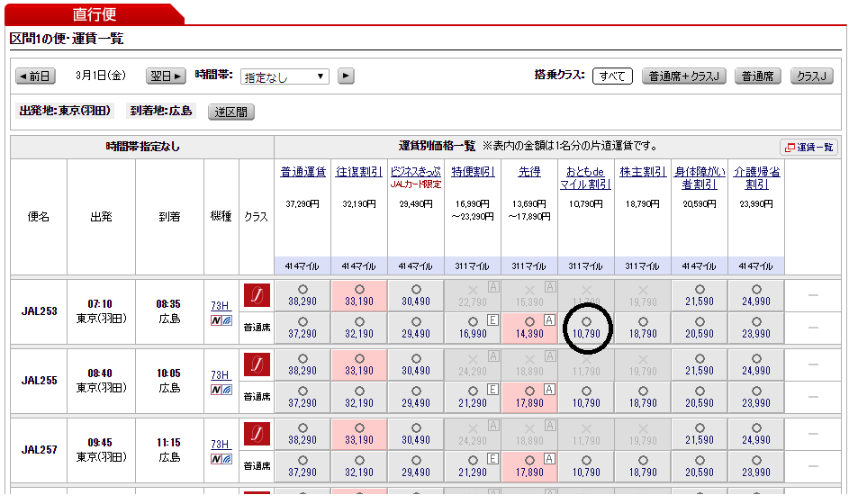
Task: Click JAL257 arrival time 11:15
Action: point(168,443)
